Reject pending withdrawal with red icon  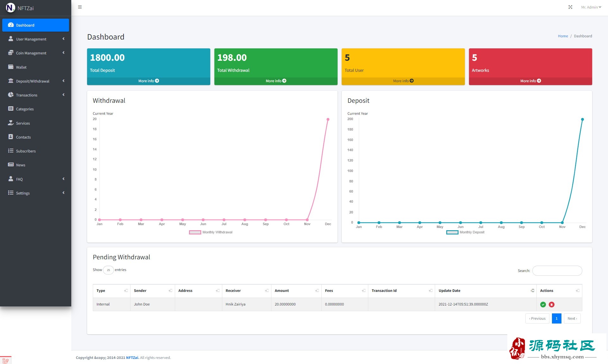[x=551, y=305]
